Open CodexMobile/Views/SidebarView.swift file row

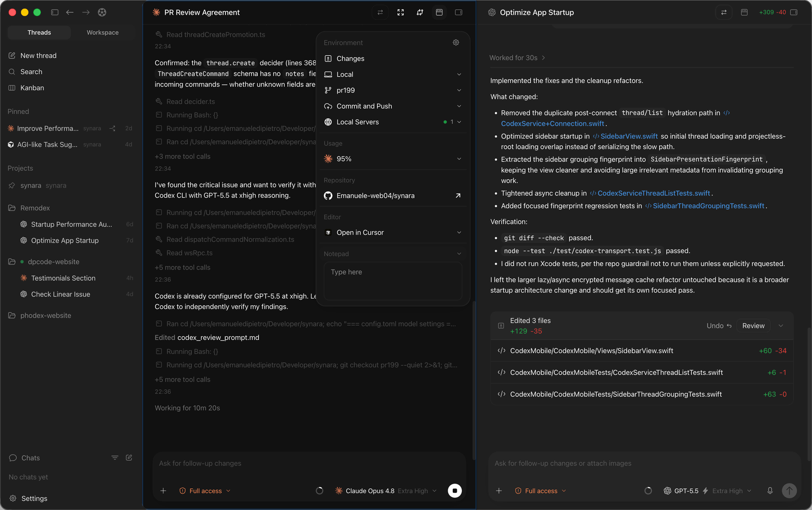642,350
